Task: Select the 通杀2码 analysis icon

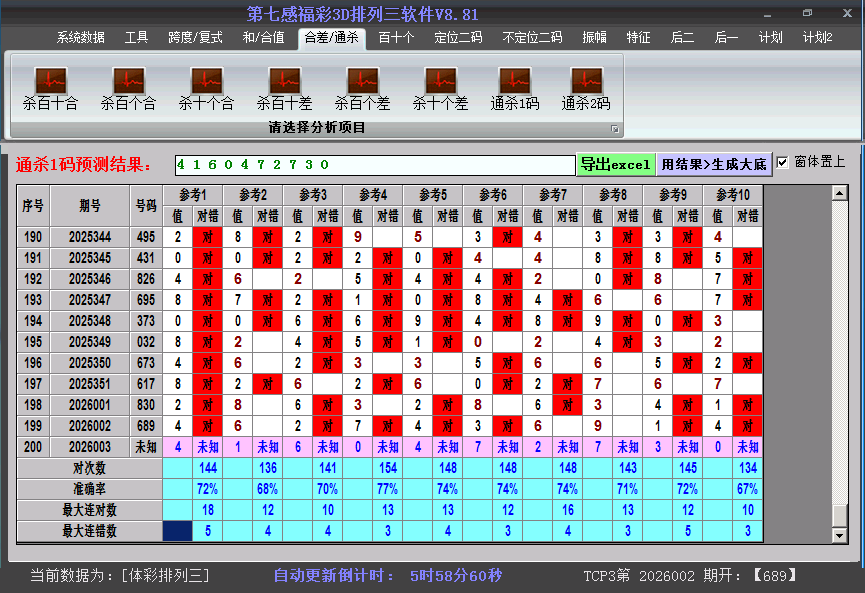Action: (x=585, y=85)
